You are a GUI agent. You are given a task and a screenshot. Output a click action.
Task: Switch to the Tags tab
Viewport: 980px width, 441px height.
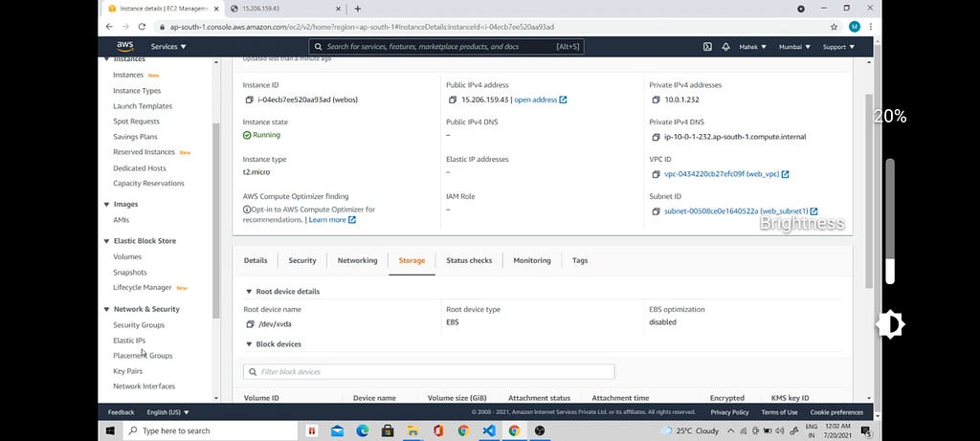pos(580,260)
